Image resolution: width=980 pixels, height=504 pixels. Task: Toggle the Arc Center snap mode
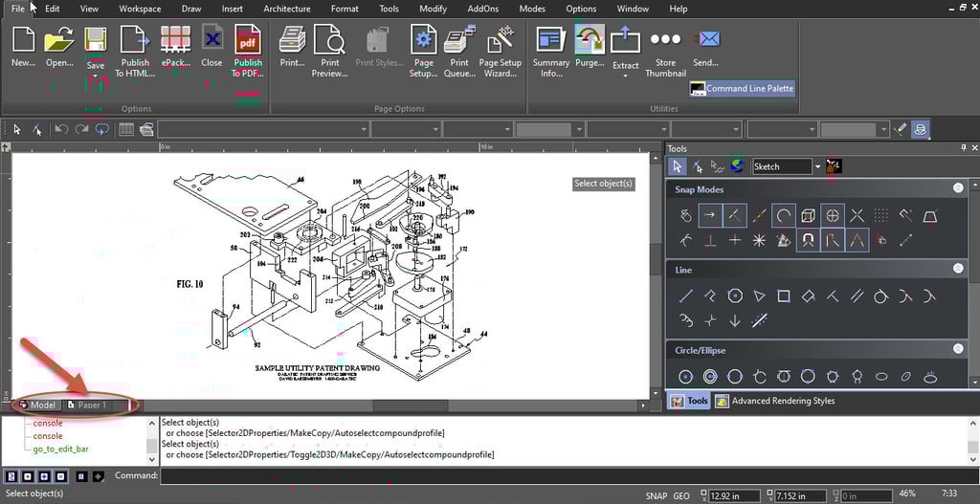[x=783, y=215]
